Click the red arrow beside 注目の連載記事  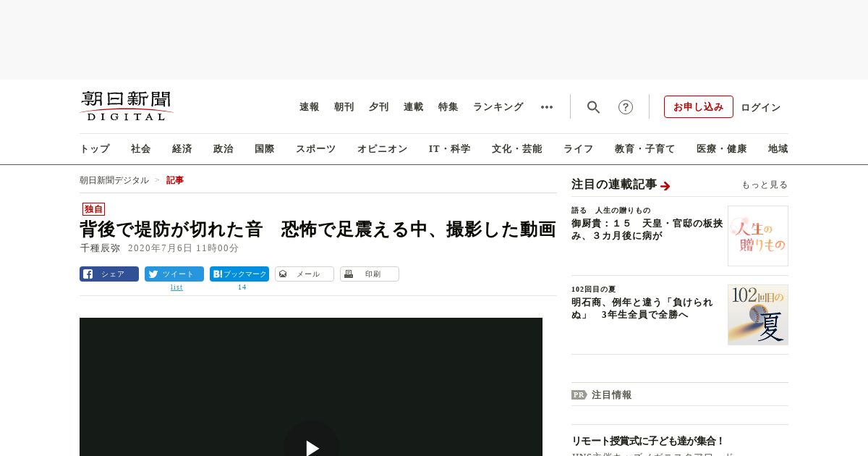[x=665, y=186]
